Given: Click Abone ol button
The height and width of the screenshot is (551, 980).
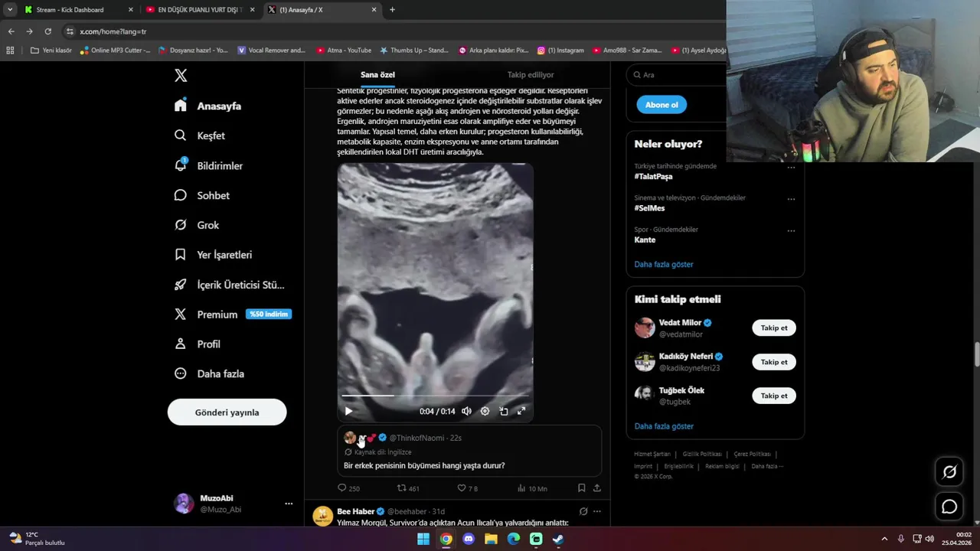Looking at the screenshot, I should (661, 105).
